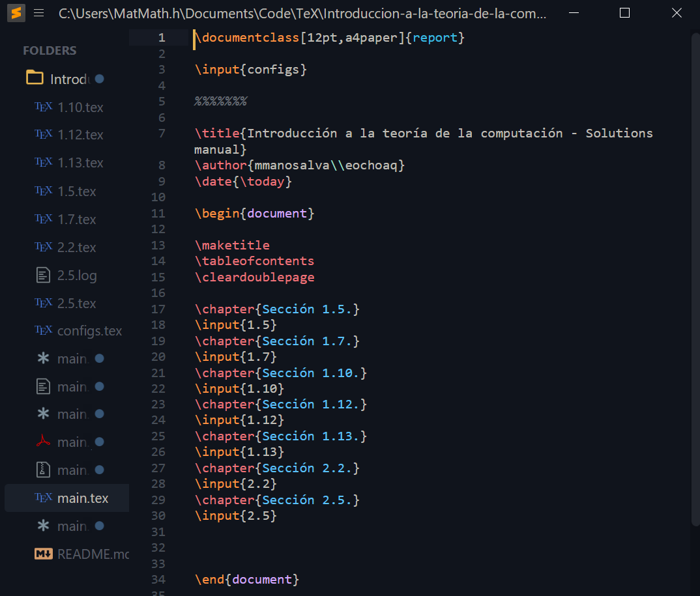700x596 pixels.
Task: Open configs.tex in the sidebar
Action: point(89,330)
